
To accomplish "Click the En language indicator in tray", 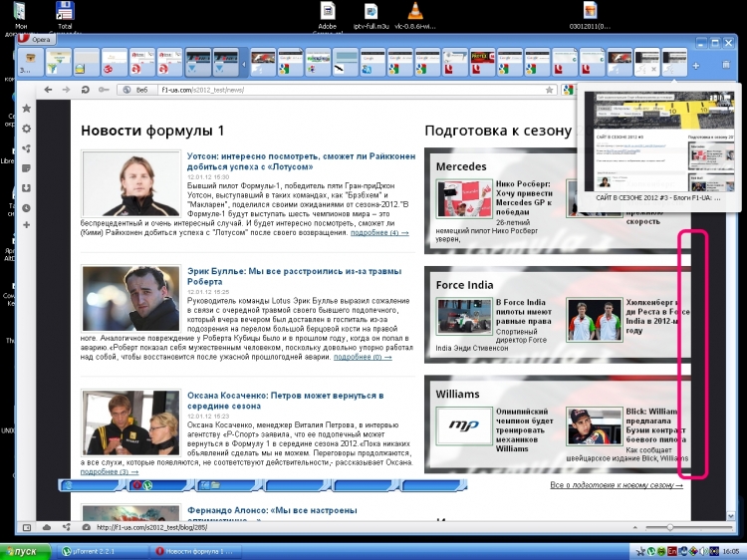I will point(672,551).
